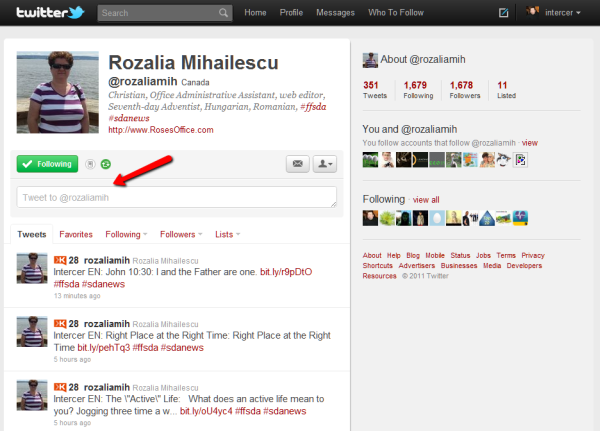Click view link under You and @rozaliamih
600x431 pixels.
pos(530,143)
